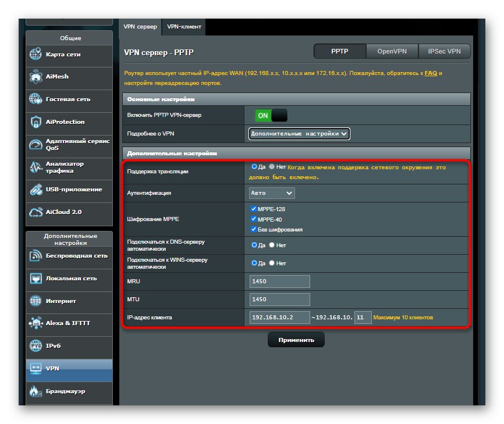The height and width of the screenshot is (424, 504).
Task: Open the FAQ link in warning
Action: click(x=431, y=73)
